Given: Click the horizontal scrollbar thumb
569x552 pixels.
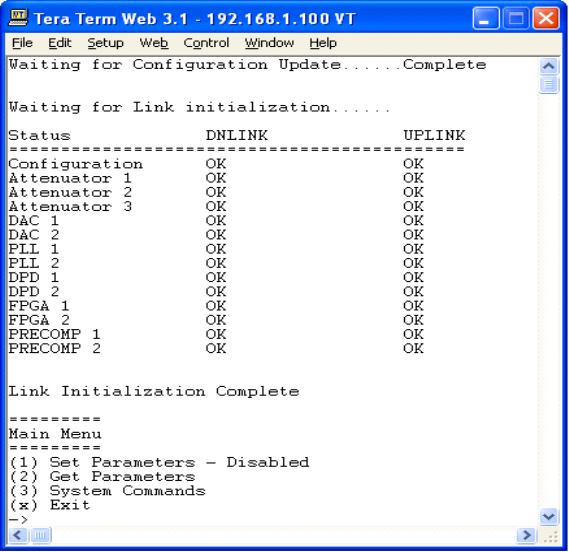Looking at the screenshot, I should (x=40, y=535).
